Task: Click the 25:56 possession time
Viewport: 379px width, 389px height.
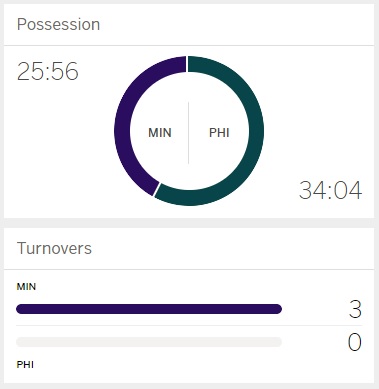Action: [x=48, y=71]
